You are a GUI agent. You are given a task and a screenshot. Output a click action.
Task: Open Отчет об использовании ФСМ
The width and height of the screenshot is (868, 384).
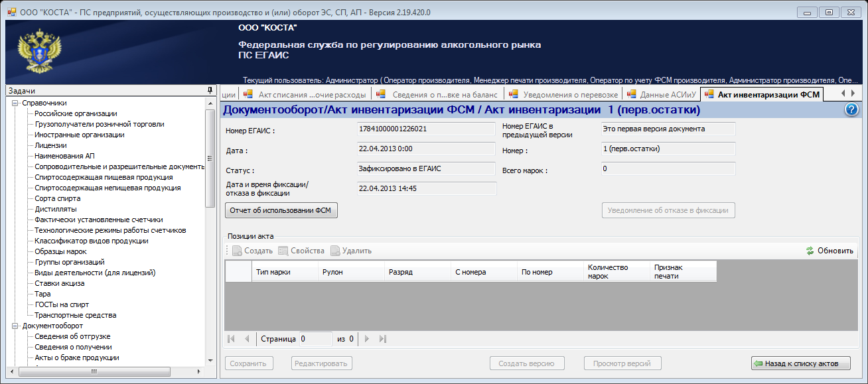click(x=282, y=210)
